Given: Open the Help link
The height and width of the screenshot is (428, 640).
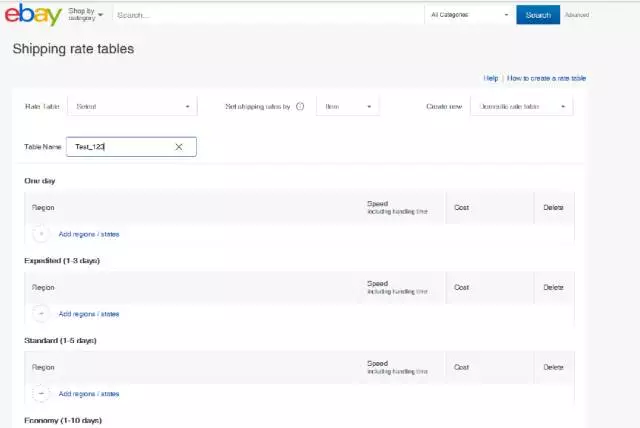Looking at the screenshot, I should click(491, 78).
